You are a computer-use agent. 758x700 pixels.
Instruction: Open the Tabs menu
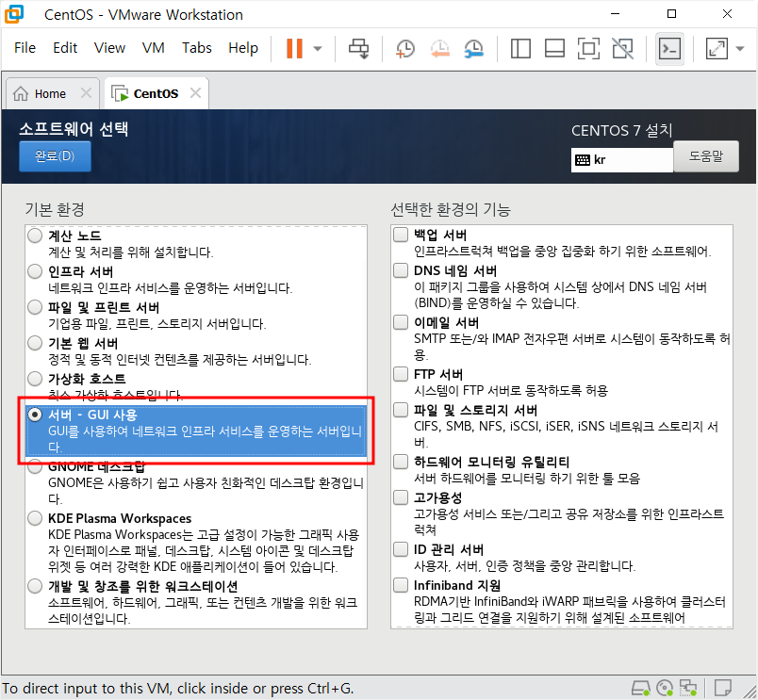pos(196,48)
